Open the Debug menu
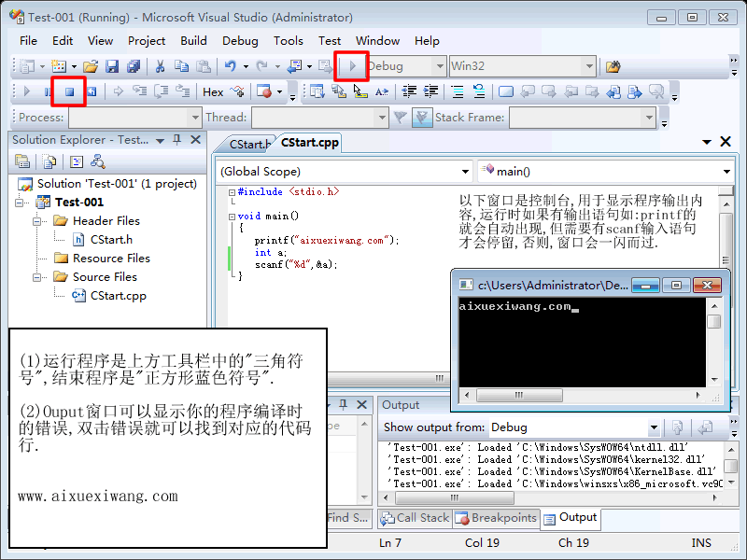Screen dimensions: 747x560 tap(240, 40)
